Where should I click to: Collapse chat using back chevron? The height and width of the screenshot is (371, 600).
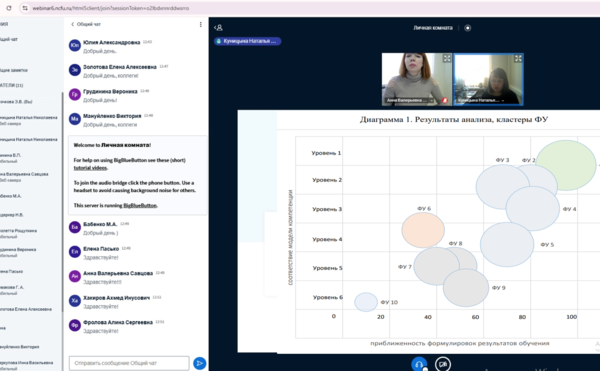point(73,24)
